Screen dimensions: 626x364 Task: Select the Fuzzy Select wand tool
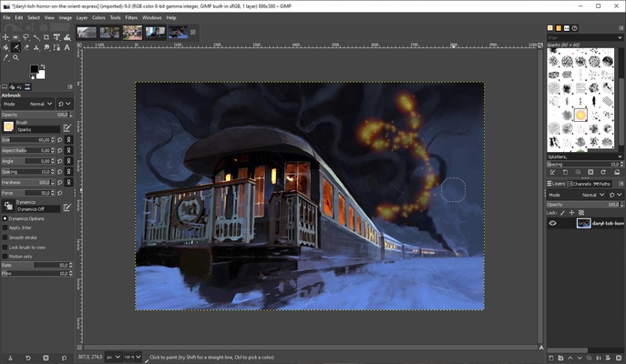[36, 37]
